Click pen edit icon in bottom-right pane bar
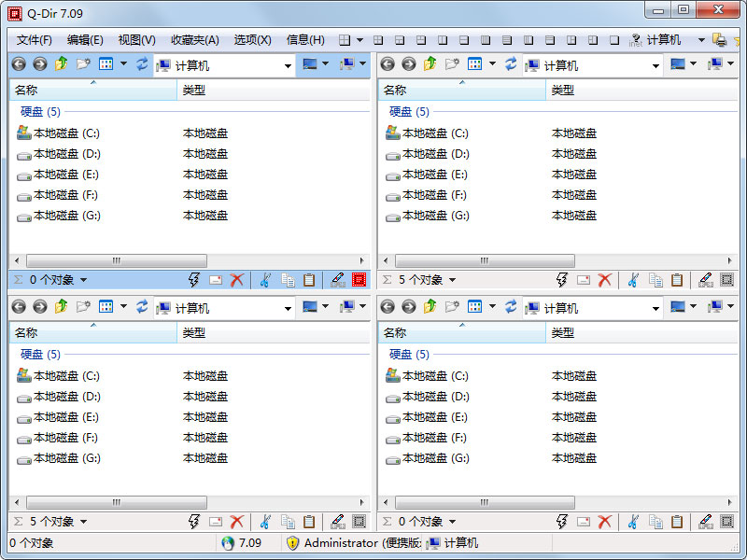Viewport: 747px width, 560px height. tap(706, 522)
